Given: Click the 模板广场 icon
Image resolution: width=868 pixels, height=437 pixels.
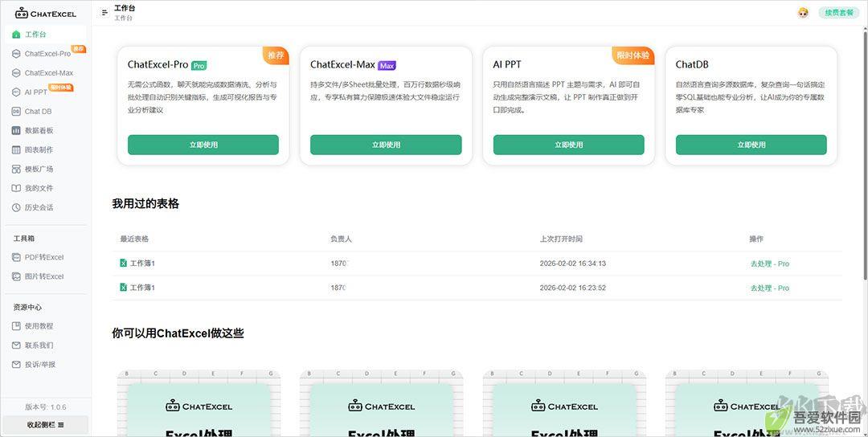Looking at the screenshot, I should pos(16,169).
